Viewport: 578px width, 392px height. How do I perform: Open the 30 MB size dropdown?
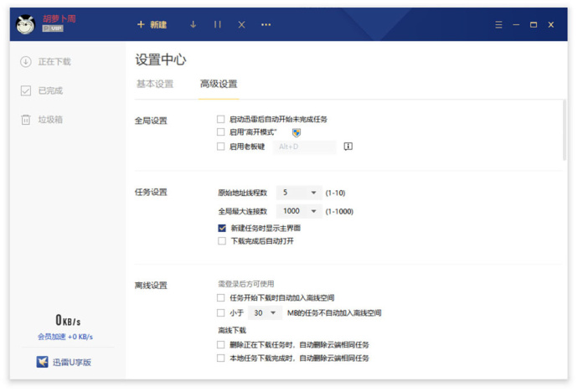[265, 312]
